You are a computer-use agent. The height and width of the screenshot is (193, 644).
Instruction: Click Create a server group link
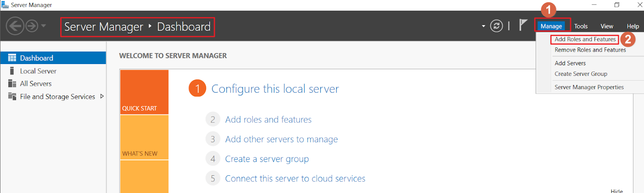point(267,159)
